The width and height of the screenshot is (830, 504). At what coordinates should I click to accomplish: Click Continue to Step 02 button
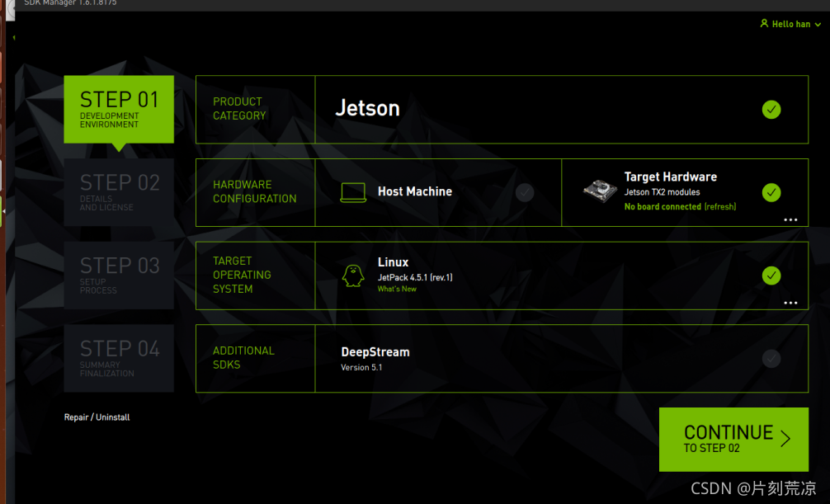[x=733, y=440]
